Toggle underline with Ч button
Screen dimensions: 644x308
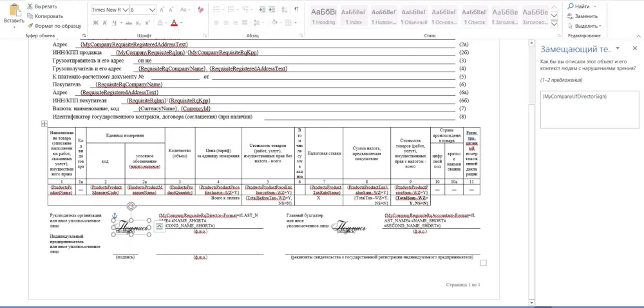(x=115, y=23)
